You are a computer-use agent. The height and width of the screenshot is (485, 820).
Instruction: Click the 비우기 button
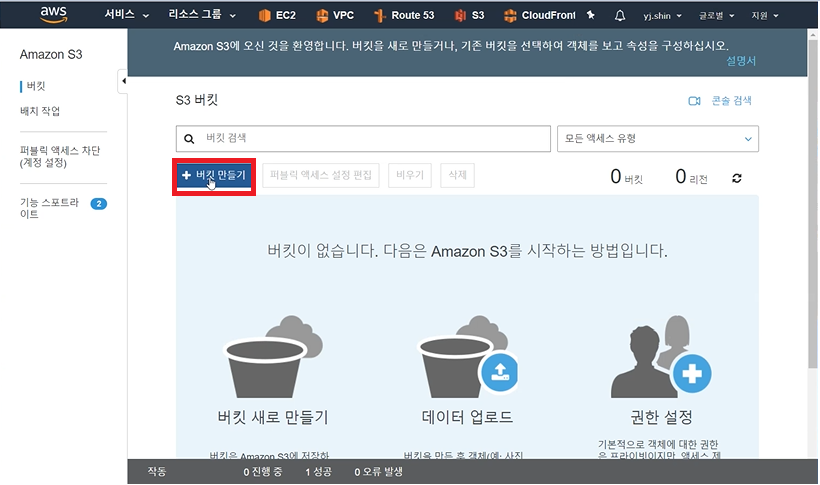[409, 175]
